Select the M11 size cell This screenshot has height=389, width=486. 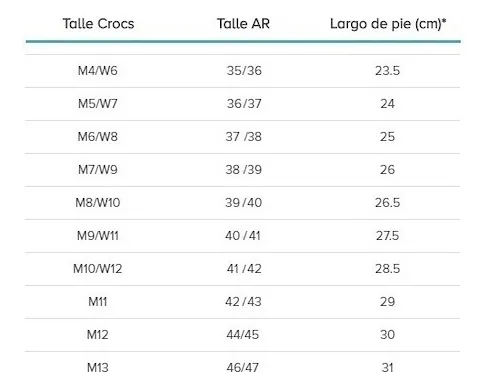coord(98,302)
